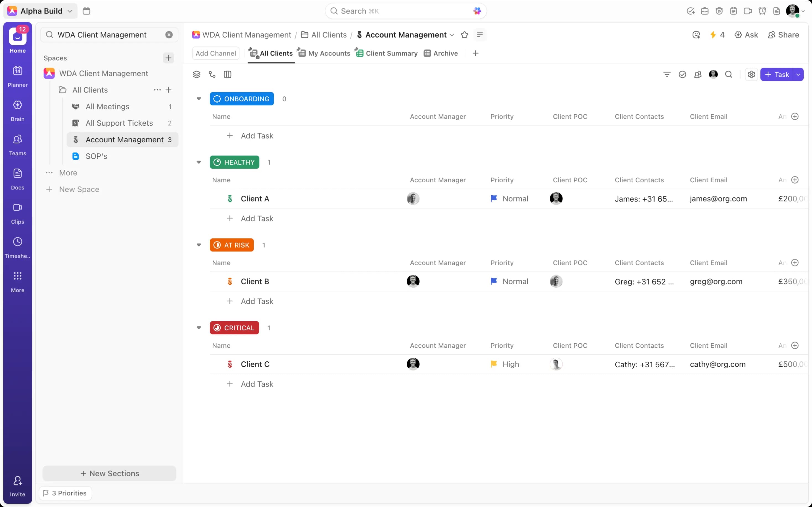Click the Add Channel button
This screenshot has width=812, height=507.
tap(216, 53)
